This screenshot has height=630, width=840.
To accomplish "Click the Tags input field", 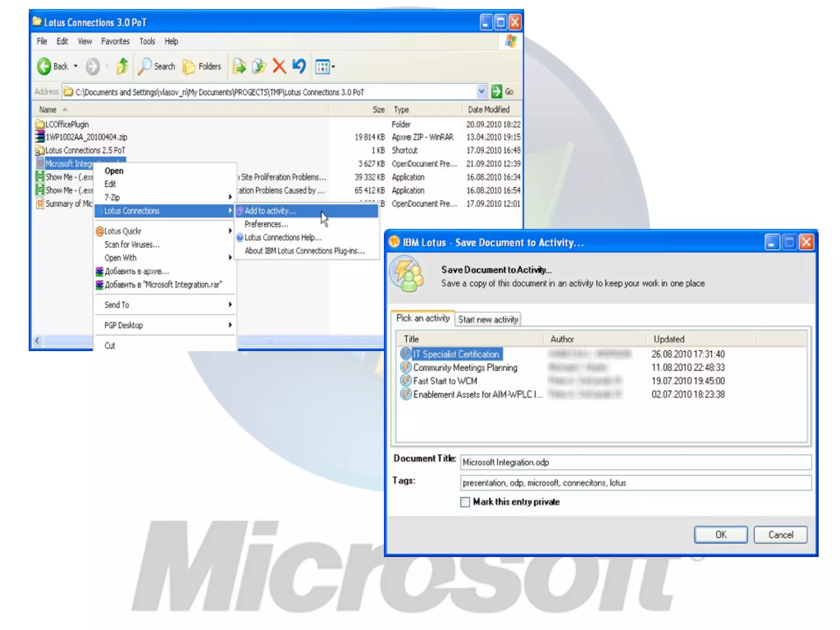I will pyautogui.click(x=635, y=483).
